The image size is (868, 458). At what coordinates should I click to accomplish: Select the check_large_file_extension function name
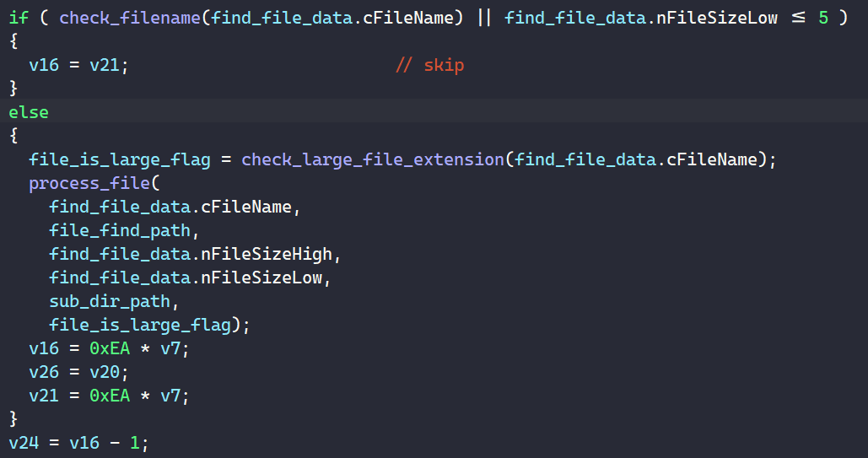373,159
